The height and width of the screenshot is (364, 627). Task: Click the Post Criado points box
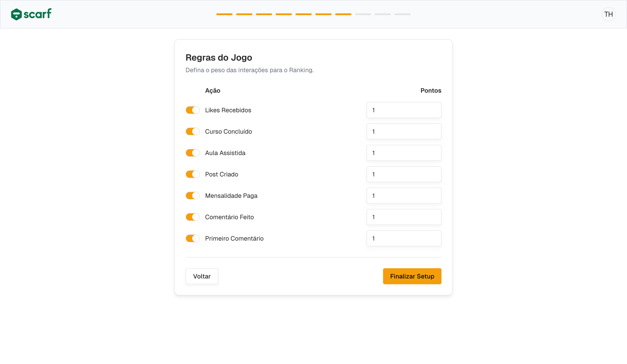tap(404, 174)
